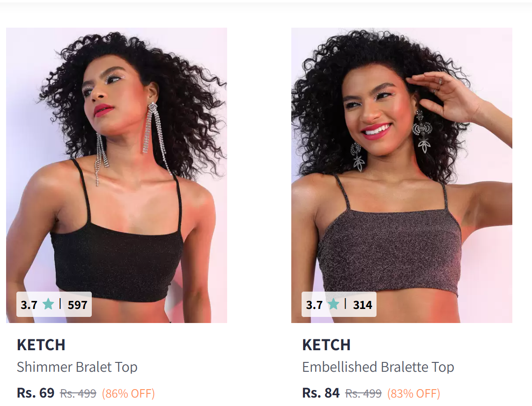Click the struck-through Rs. 499 beside Rs. 69
This screenshot has height=406, width=532.
tap(78, 393)
